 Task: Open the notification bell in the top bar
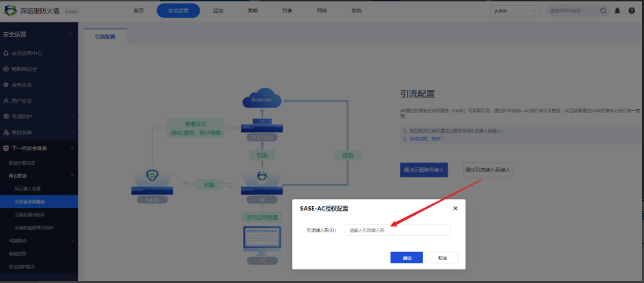coord(617,11)
